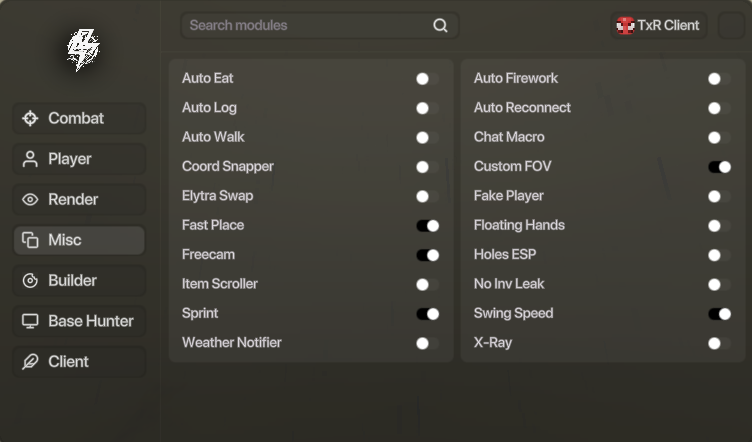Enable the Elytra Swap switch
The image size is (752, 442).
428,196
